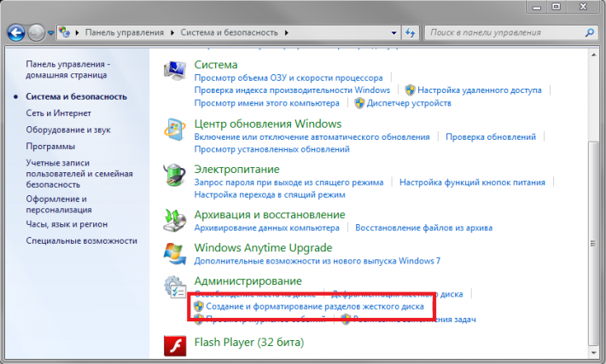Click Архивирование данных компьютера link

pyautogui.click(x=266, y=228)
